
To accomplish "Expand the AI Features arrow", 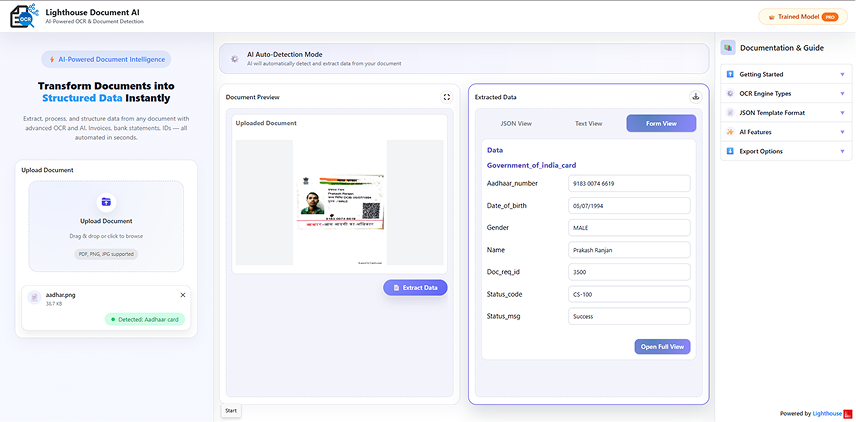I will pyautogui.click(x=842, y=132).
